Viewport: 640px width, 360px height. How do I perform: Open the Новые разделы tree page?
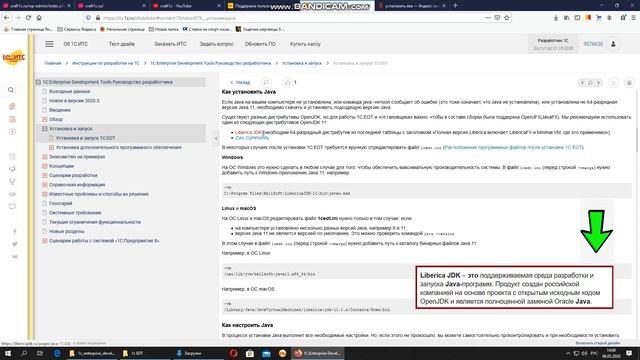pyautogui.click(x=67, y=231)
